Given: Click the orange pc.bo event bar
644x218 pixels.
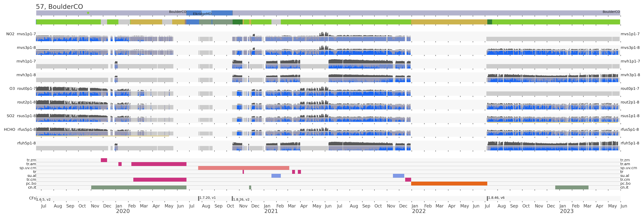Looking at the screenshot, I should [x=449, y=184].
